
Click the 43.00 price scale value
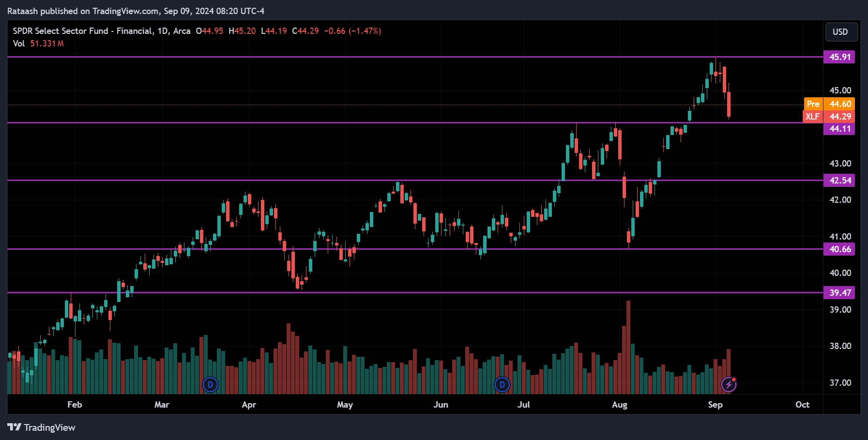(840, 164)
